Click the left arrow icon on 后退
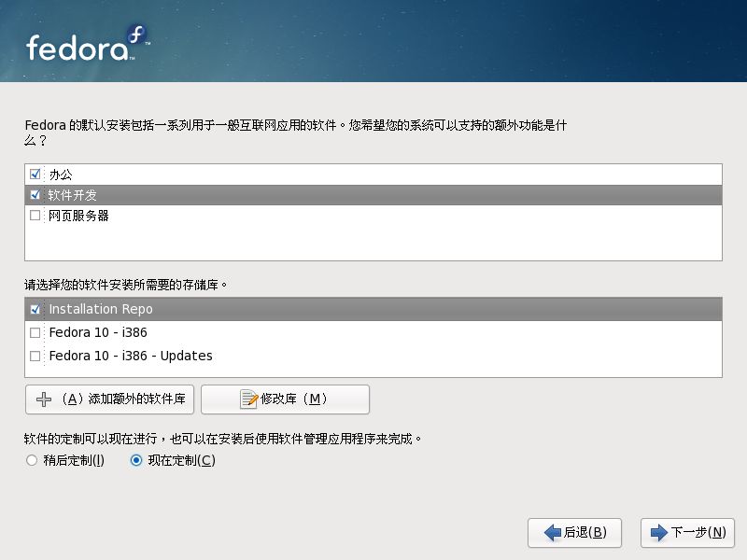 point(553,532)
